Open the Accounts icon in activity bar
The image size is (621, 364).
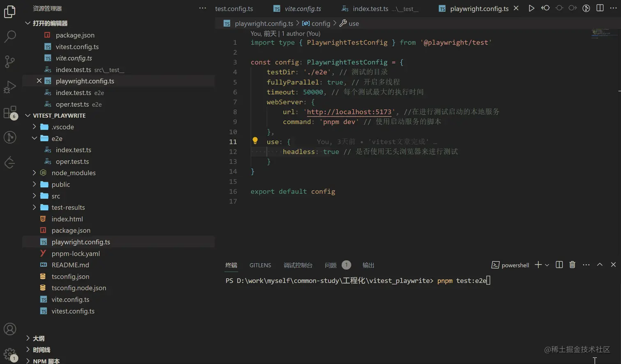(x=9, y=329)
